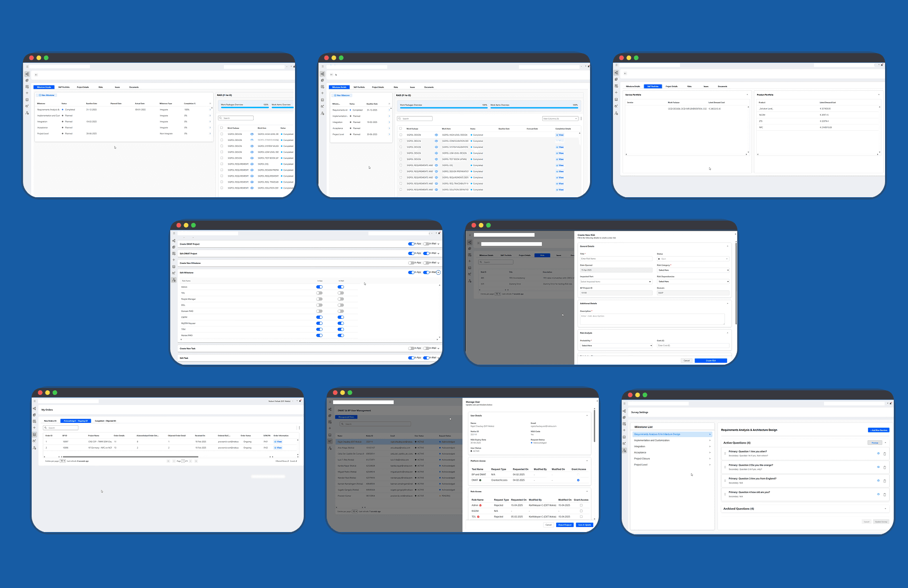Open Risk Category Select Here dropdown
Screen dimensions: 908x588
[693, 270]
